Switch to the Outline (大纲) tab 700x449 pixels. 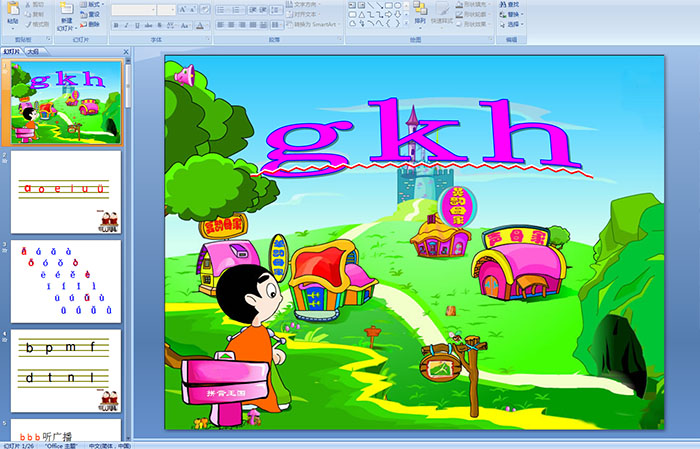pyautogui.click(x=34, y=50)
